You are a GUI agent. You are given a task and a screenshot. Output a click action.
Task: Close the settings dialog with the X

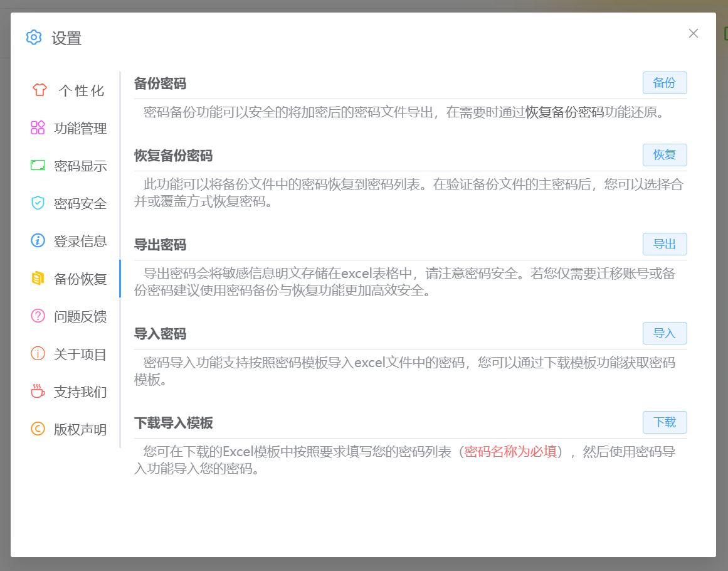click(694, 33)
